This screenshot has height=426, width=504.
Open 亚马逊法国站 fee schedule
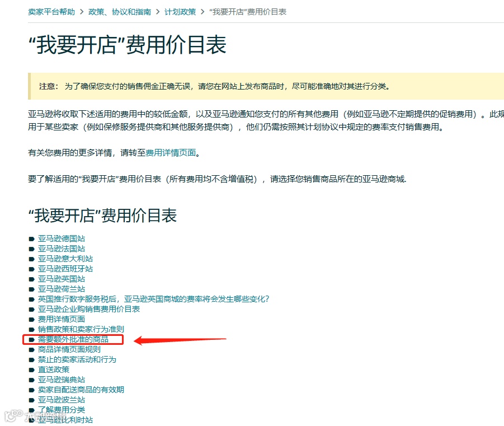coord(62,249)
